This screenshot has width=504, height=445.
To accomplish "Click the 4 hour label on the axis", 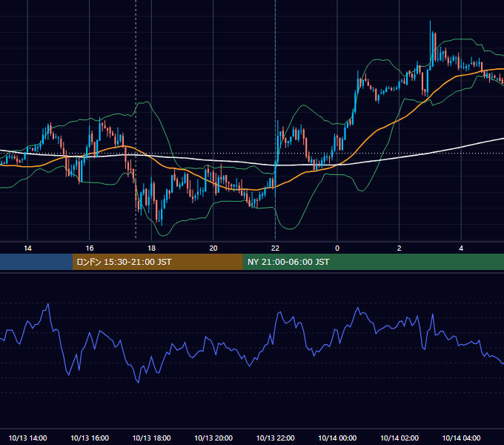I will (x=461, y=248).
